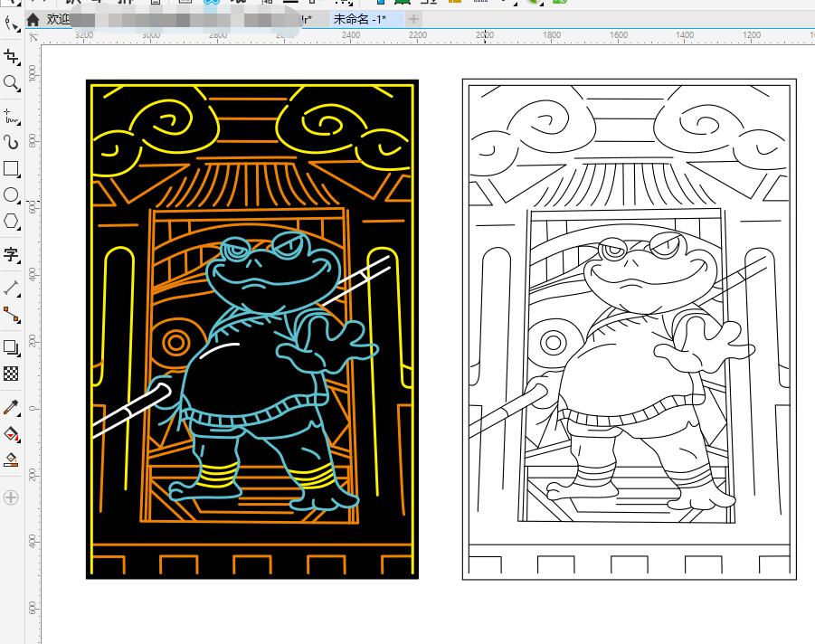Choose the Smart Fill tool
This screenshot has width=815, height=644.
(x=11, y=460)
